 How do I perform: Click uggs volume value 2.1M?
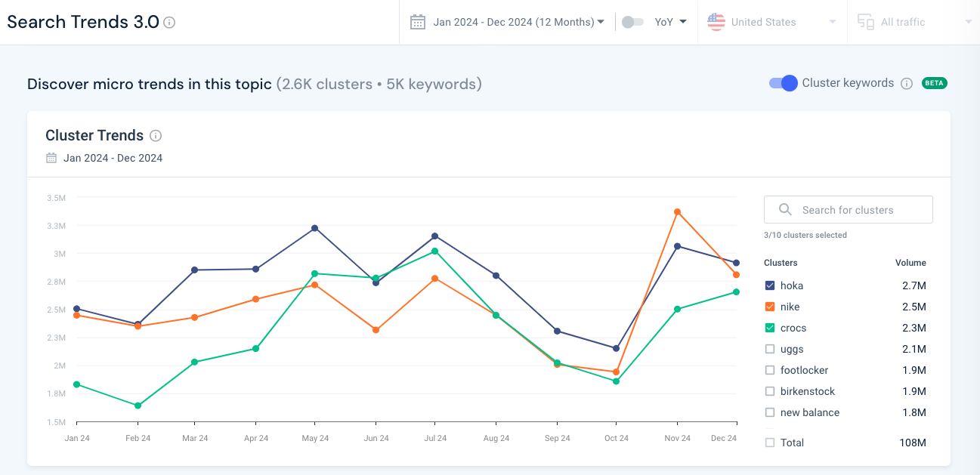click(914, 349)
